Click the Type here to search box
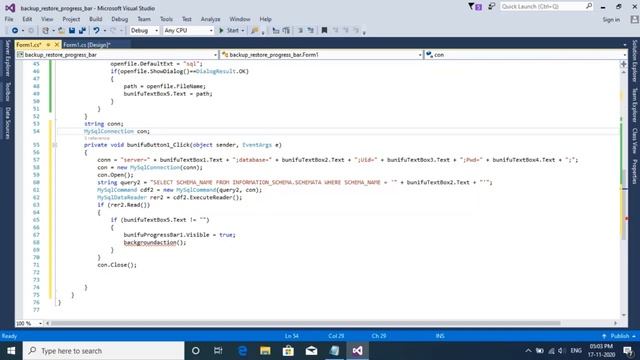 pyautogui.click(x=104, y=351)
